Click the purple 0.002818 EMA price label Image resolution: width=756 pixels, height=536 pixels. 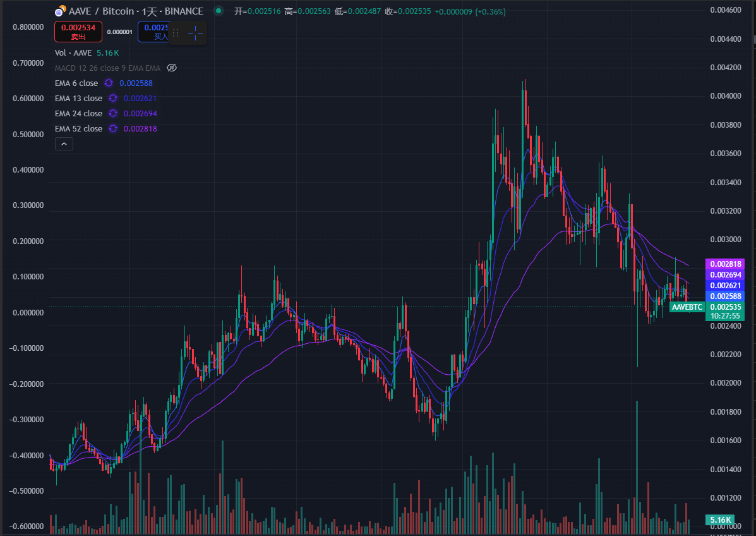(x=725, y=264)
